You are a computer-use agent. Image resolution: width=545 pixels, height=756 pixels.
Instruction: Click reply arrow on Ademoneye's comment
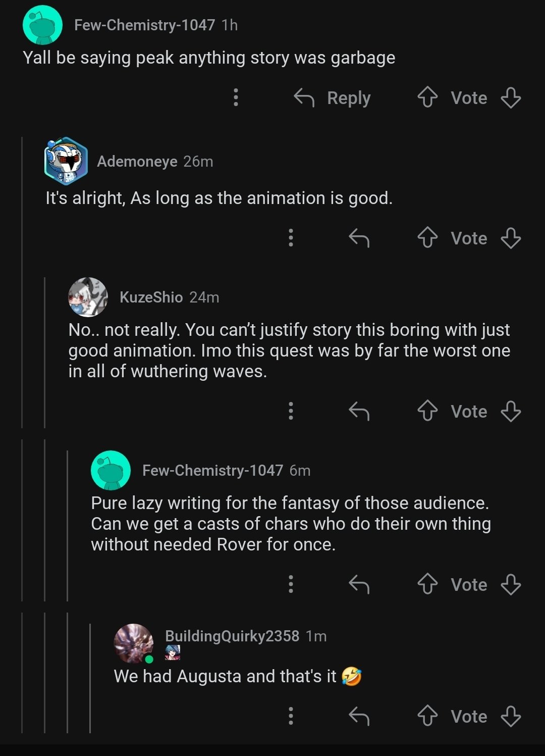(359, 238)
